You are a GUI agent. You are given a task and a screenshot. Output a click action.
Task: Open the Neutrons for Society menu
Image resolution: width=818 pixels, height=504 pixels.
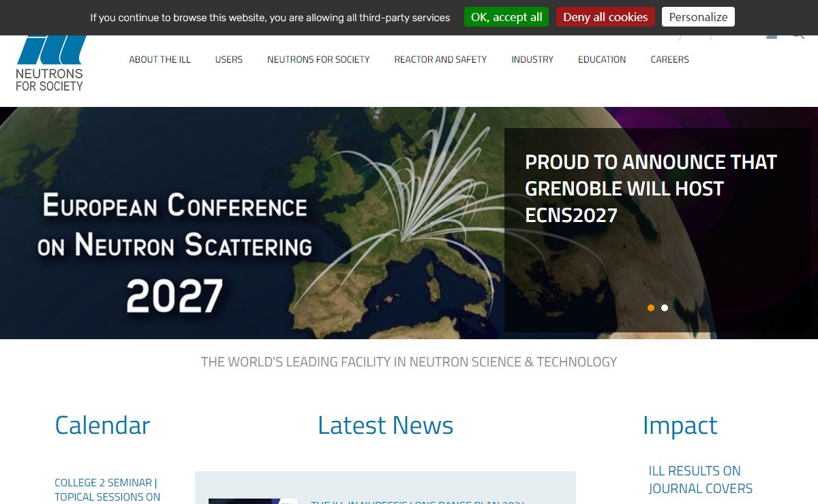tap(318, 59)
